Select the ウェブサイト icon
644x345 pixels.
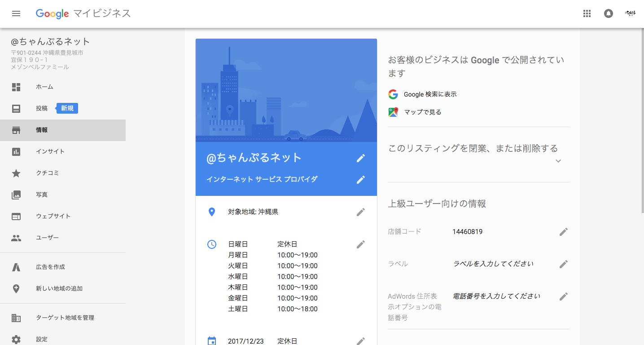click(16, 216)
